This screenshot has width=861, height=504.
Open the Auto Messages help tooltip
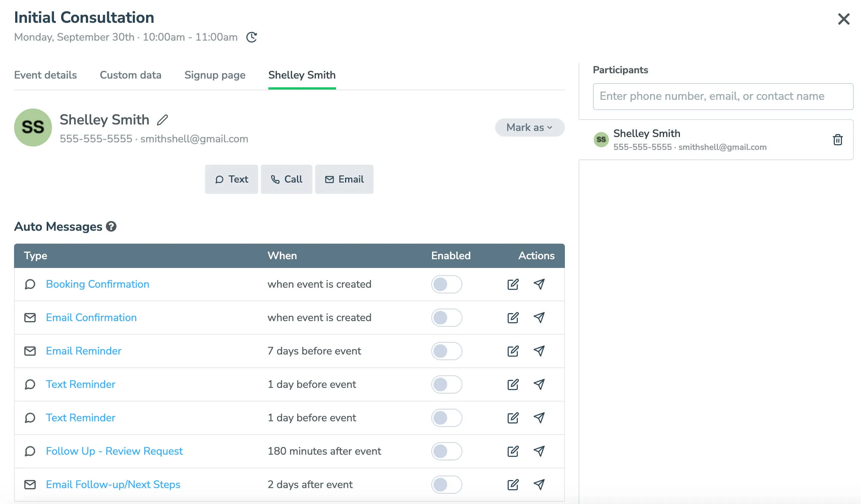point(111,227)
